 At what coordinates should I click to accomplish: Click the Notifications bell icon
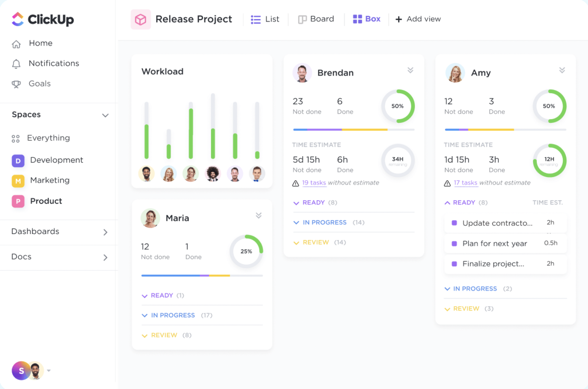point(16,64)
